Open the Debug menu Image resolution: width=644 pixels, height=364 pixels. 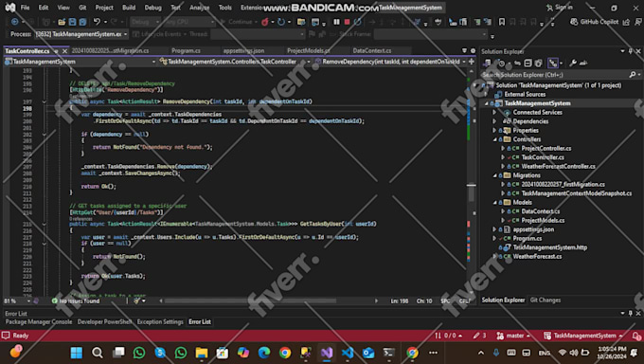point(152,8)
